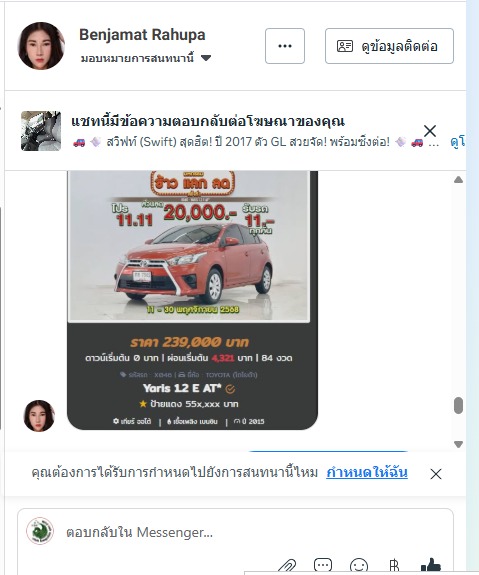Close the assignment prompt bar
The width and height of the screenshot is (479, 575).
click(436, 474)
